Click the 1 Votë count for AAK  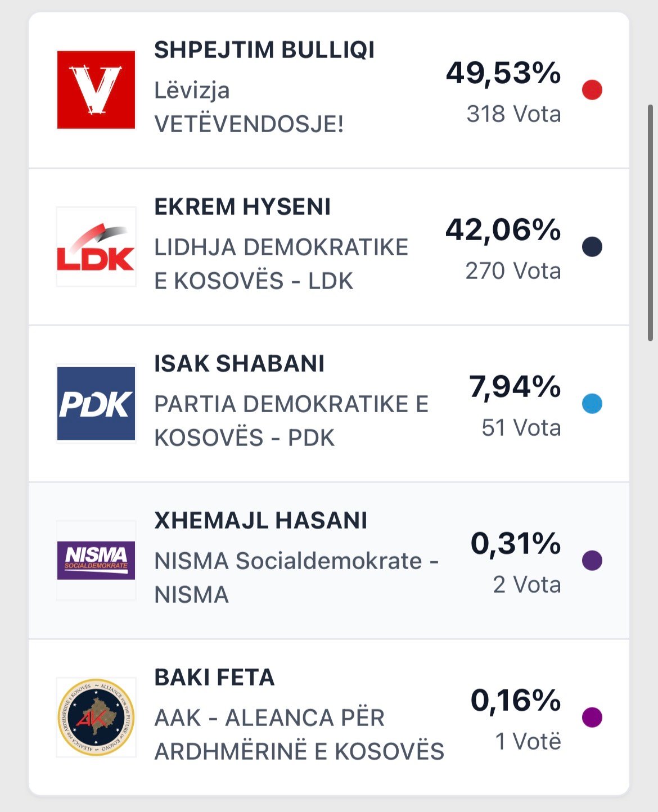(x=528, y=742)
